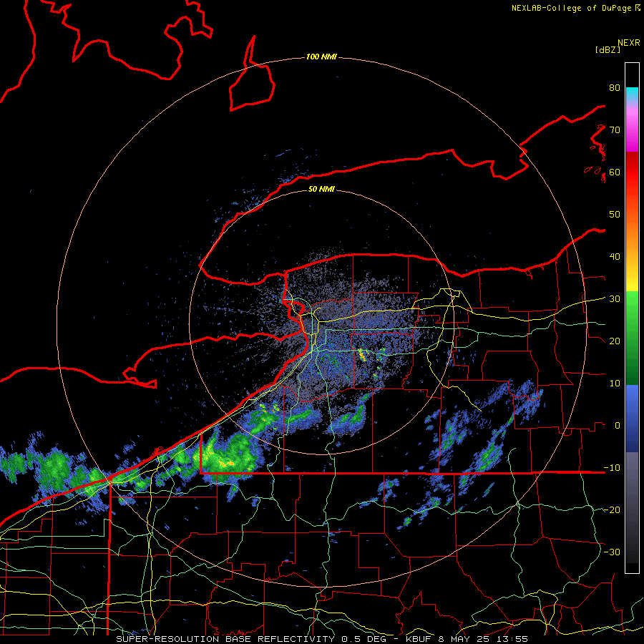Click the 50 NMI range ring label
Image resolution: width=644 pixels, height=644 pixels.
pos(321,189)
